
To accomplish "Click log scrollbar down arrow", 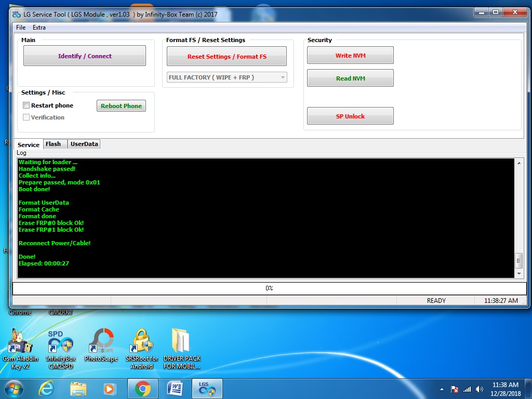I will tap(519, 273).
